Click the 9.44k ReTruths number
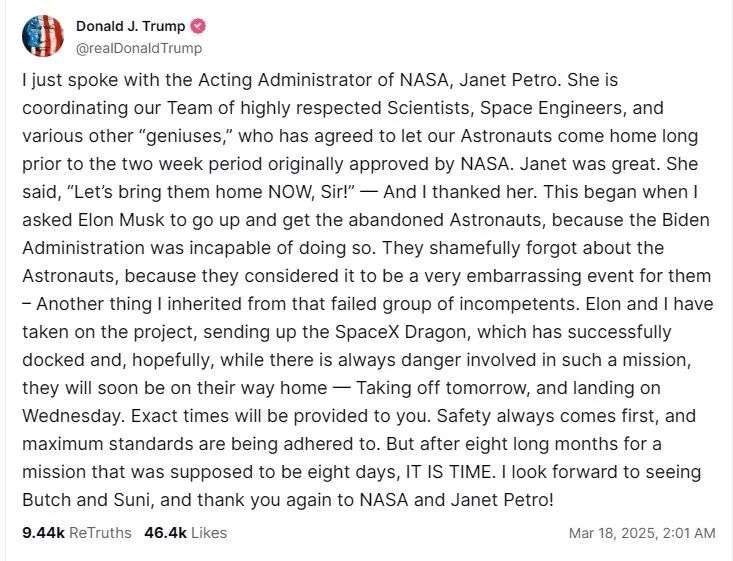This screenshot has width=733, height=561. tap(43, 533)
